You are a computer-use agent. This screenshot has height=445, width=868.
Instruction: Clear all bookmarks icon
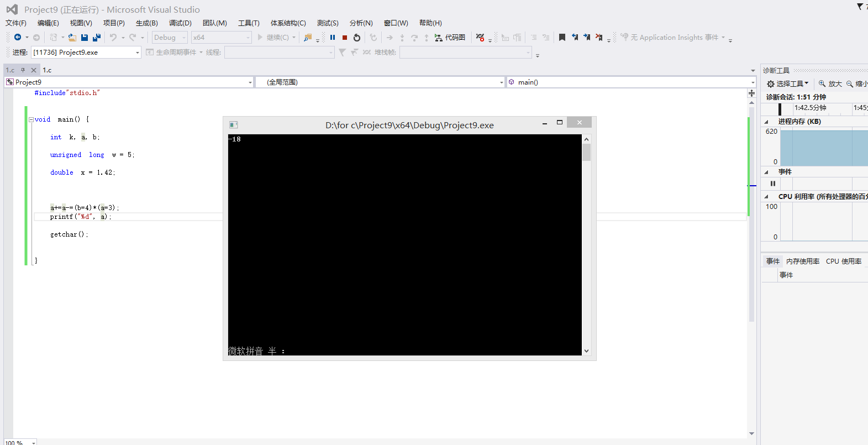coord(599,38)
